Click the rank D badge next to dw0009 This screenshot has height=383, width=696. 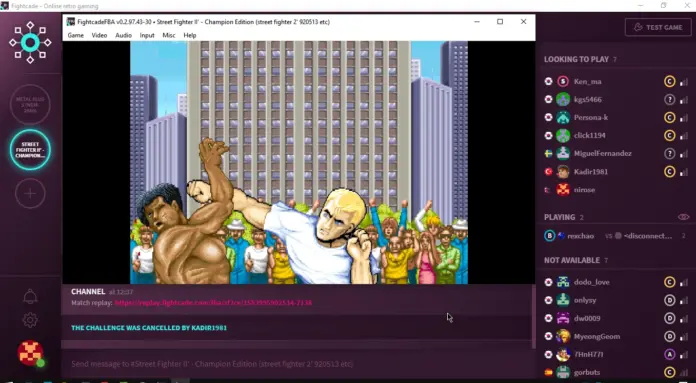[669, 318]
